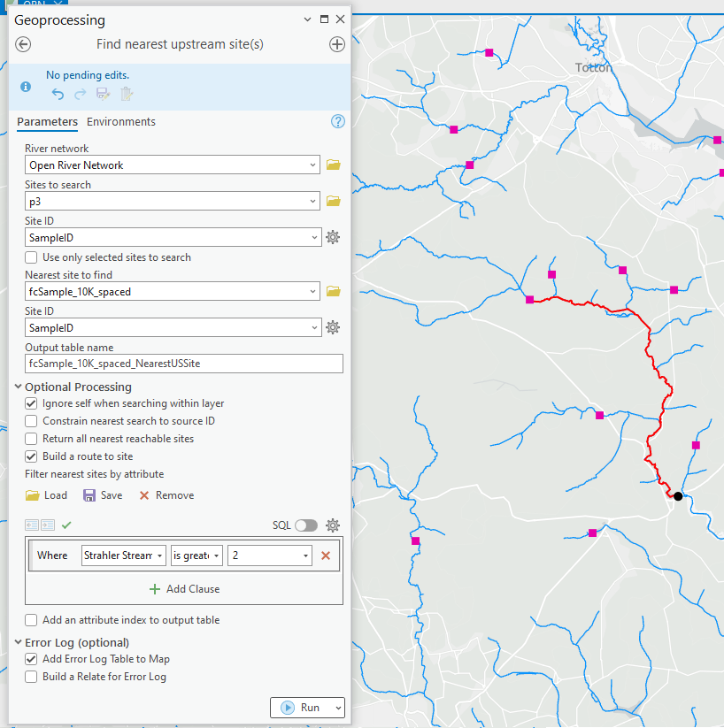Open Nearest site to find folder browser

(333, 291)
